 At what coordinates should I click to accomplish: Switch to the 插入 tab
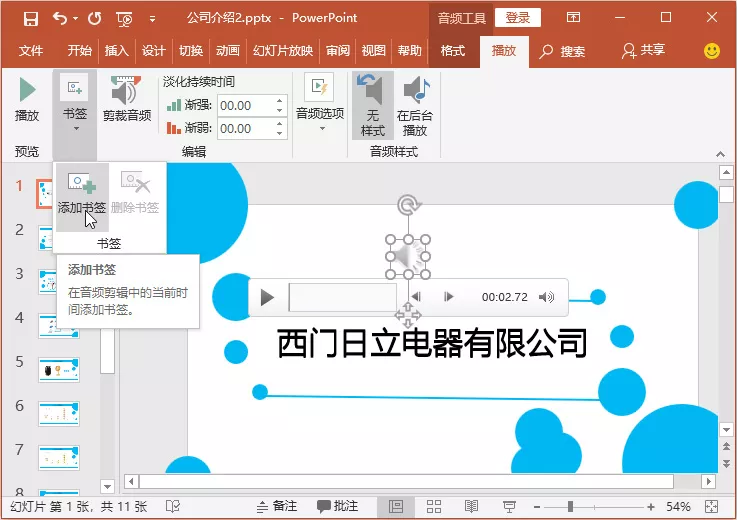tap(116, 50)
